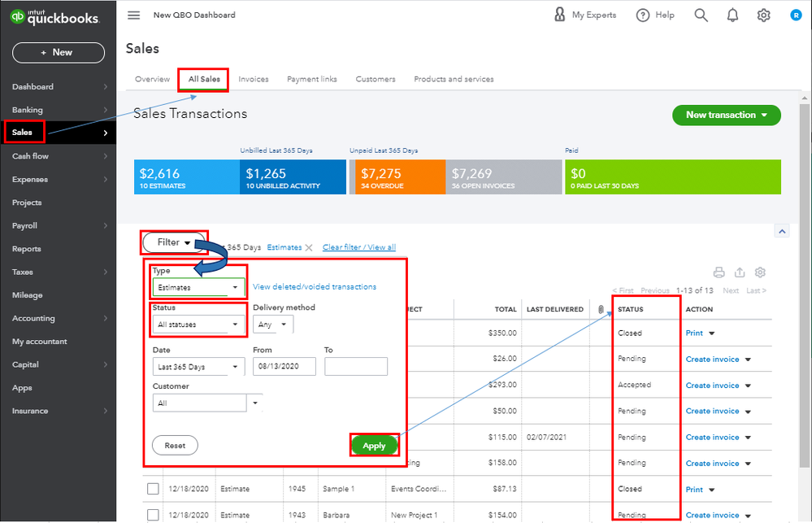
Task: Switch to the Overview tab
Action: tap(152, 80)
